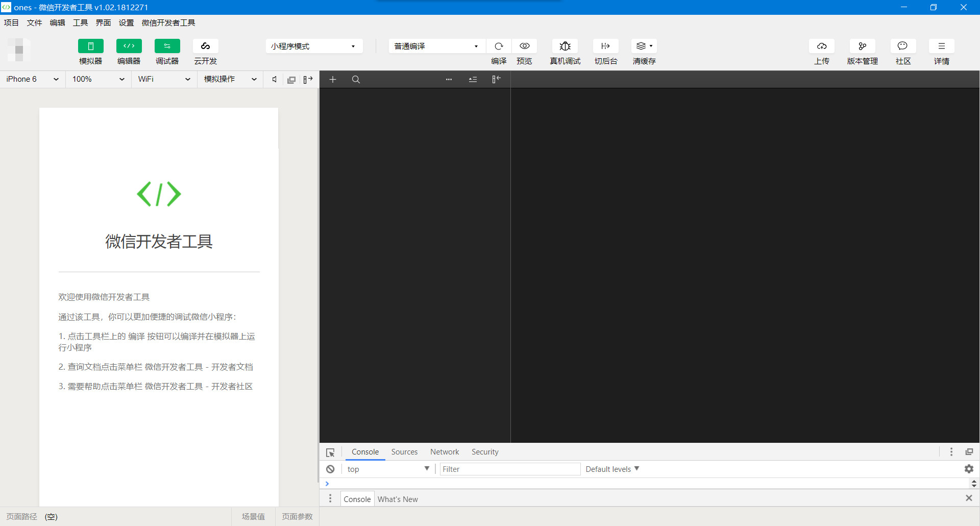
Task: Open the 详情 details panel
Action: pyautogui.click(x=942, y=46)
